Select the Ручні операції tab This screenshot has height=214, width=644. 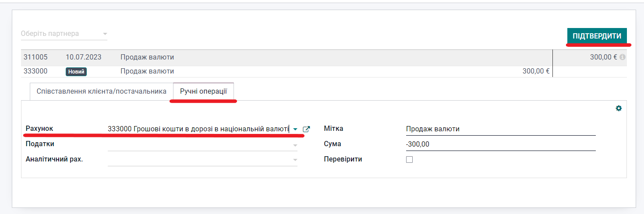pyautogui.click(x=203, y=91)
